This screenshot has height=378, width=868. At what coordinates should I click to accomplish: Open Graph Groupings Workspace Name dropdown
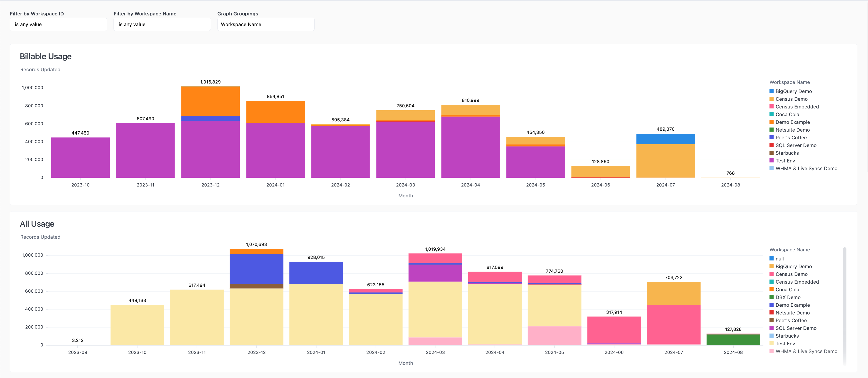(x=266, y=24)
